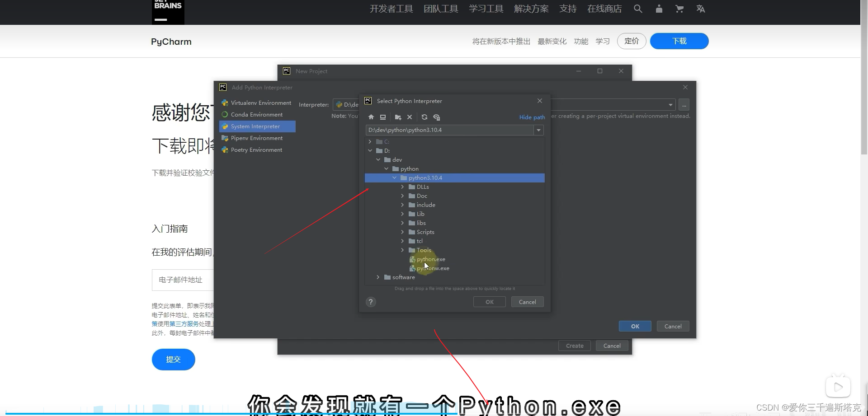Expand the Scripts folder in the tree
868x416 pixels.
coord(402,232)
